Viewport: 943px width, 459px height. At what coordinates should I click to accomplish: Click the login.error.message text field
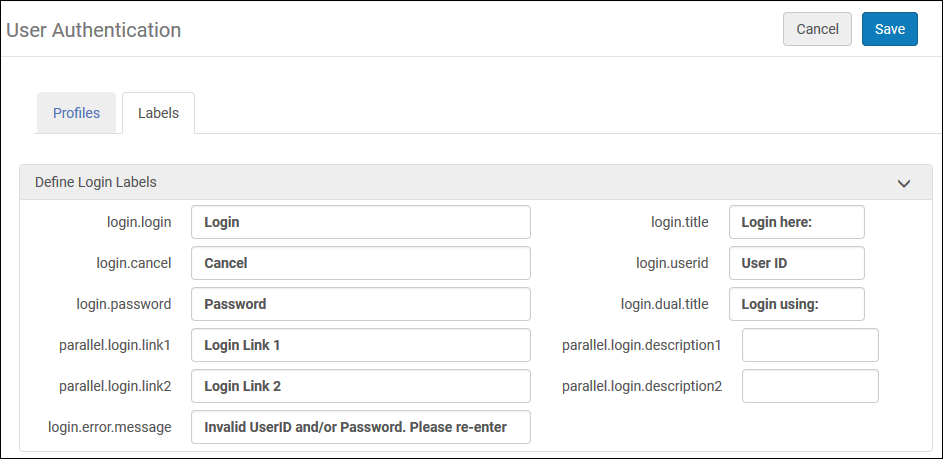[x=360, y=427]
